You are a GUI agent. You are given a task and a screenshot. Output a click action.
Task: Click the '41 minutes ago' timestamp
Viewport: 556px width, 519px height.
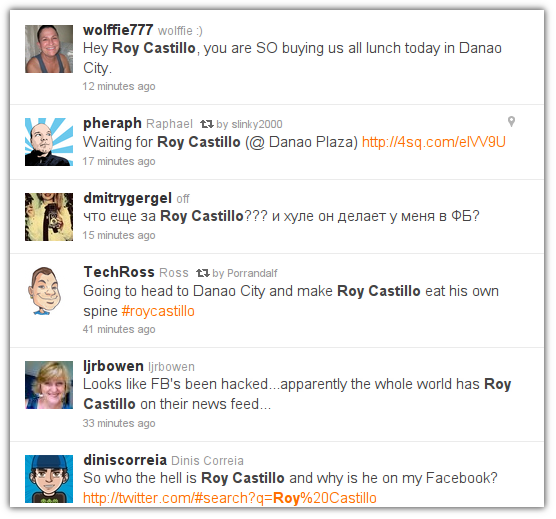coord(119,329)
